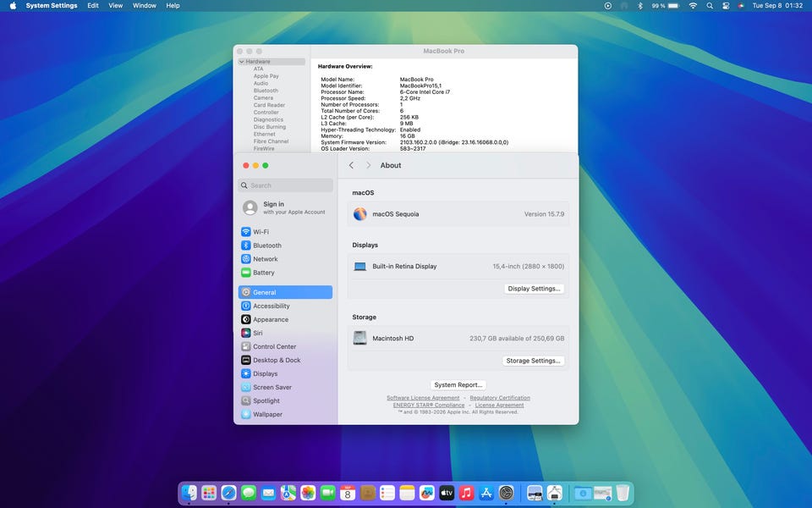Open Wi-Fi settings in the sidebar
This screenshot has height=508, width=812.
click(285, 232)
